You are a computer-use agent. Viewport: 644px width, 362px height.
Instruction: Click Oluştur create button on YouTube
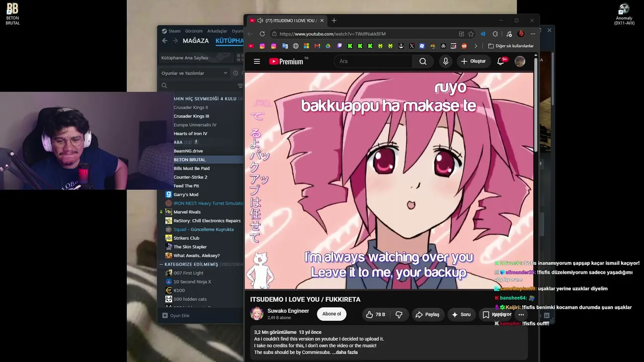[x=473, y=61]
